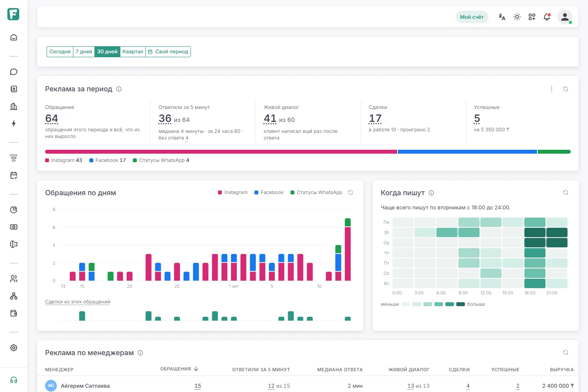Open the companies building sidebar icon
Viewport: 588px width, 392px height.
click(x=14, y=106)
